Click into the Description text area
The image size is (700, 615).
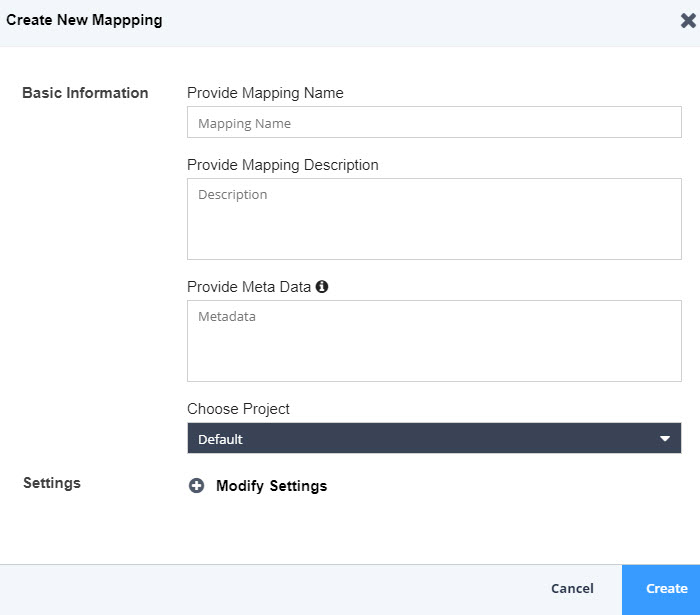434,219
